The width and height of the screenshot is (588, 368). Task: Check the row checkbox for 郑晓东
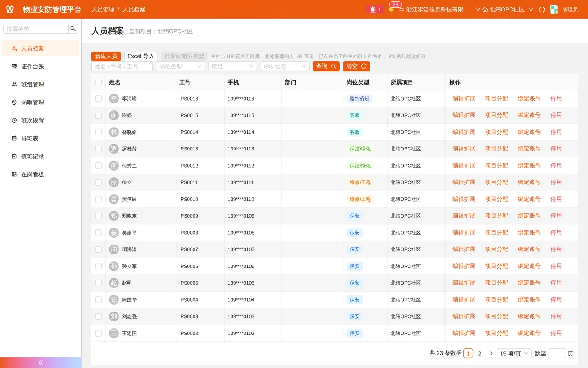click(98, 216)
